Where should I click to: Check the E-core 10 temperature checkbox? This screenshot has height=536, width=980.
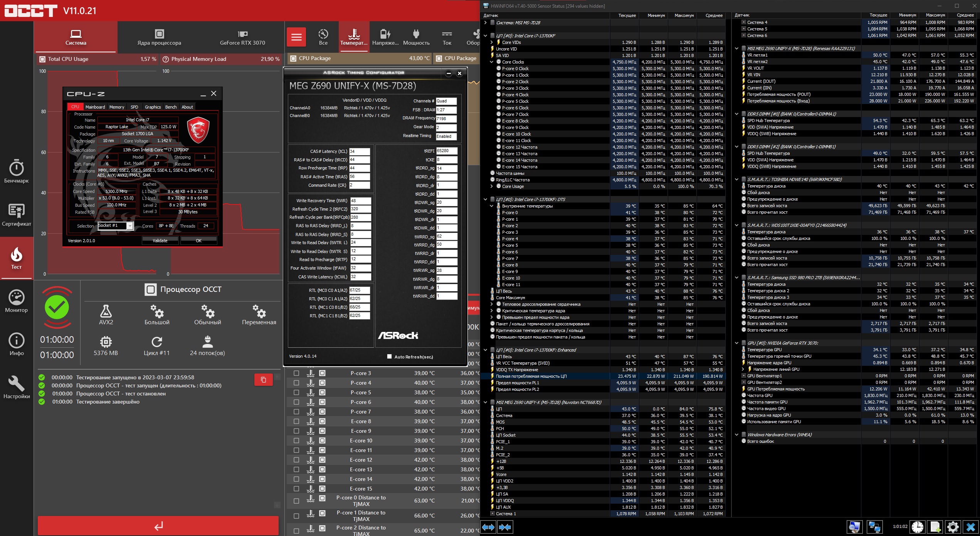coord(296,441)
